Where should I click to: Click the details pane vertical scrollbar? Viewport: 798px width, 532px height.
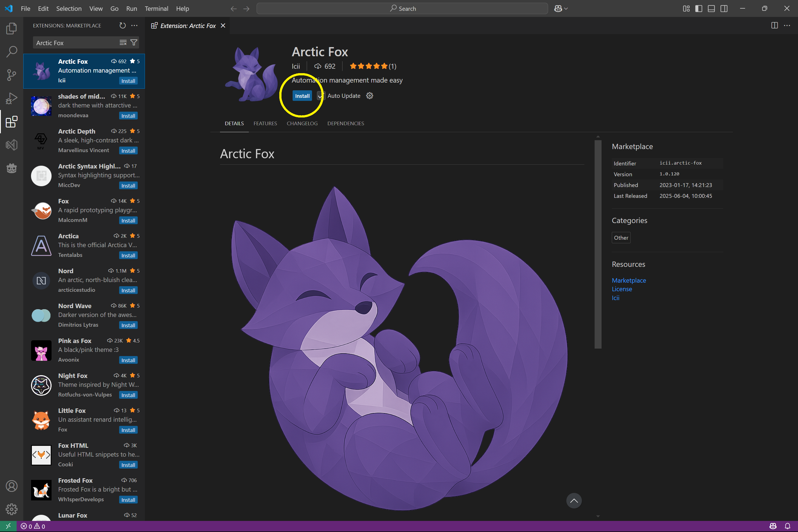tap(598, 244)
